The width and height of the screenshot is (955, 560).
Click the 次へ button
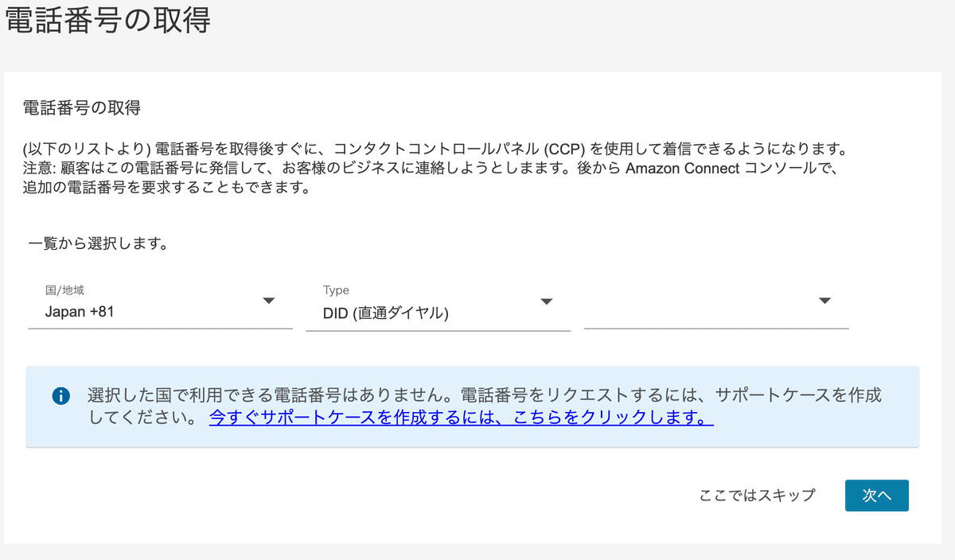click(876, 495)
